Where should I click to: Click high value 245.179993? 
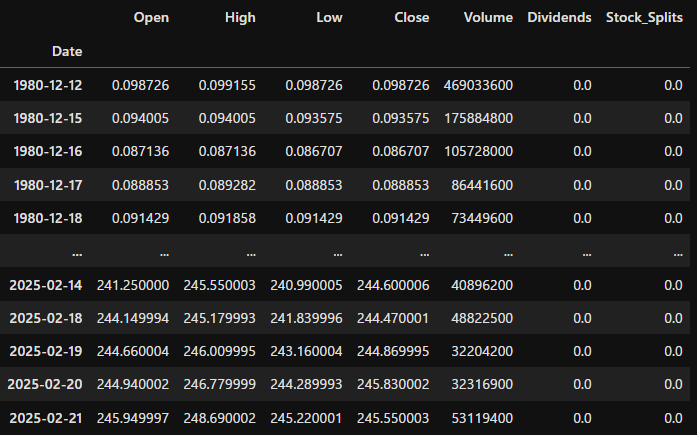tap(220, 318)
